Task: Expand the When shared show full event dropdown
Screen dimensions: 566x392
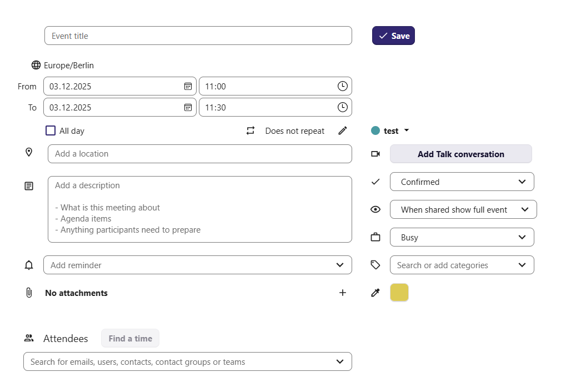Action: point(463,209)
